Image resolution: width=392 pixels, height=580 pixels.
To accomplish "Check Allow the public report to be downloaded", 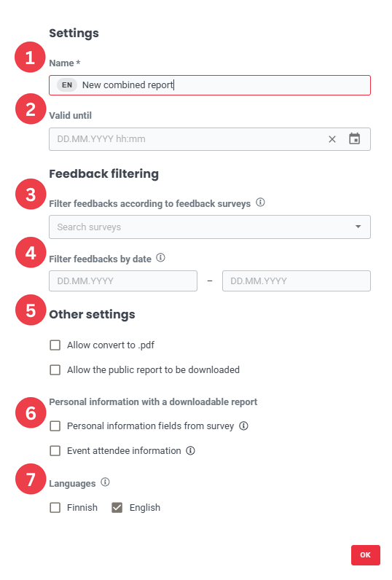I will pos(55,370).
